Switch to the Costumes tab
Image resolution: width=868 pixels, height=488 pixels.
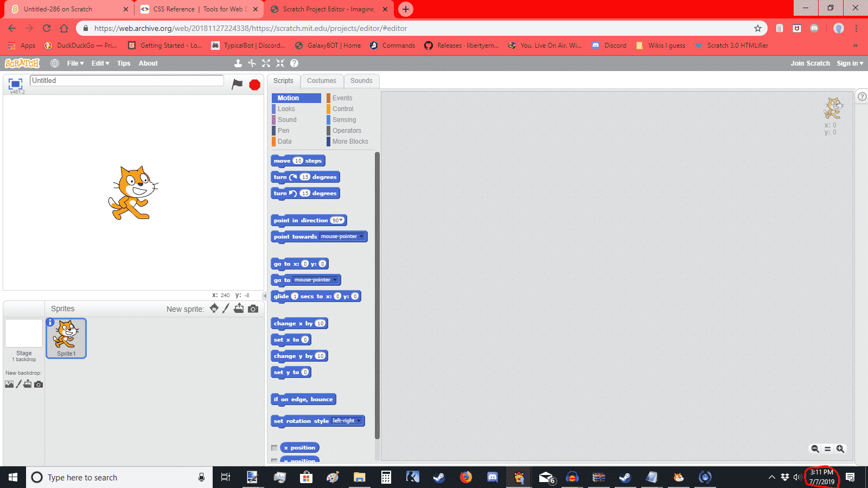322,81
